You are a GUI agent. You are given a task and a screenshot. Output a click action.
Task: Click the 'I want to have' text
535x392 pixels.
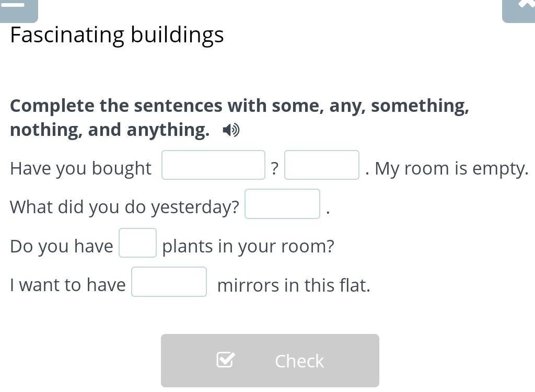point(68,285)
